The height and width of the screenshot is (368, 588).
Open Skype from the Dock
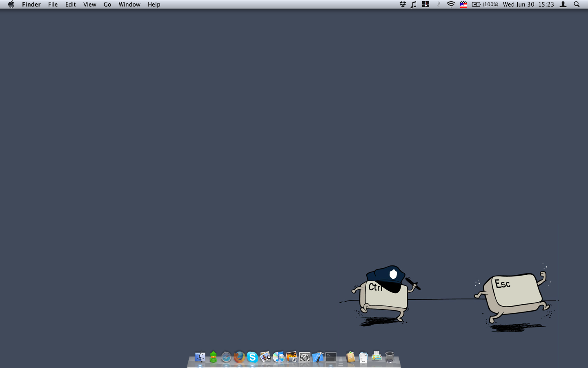(252, 357)
